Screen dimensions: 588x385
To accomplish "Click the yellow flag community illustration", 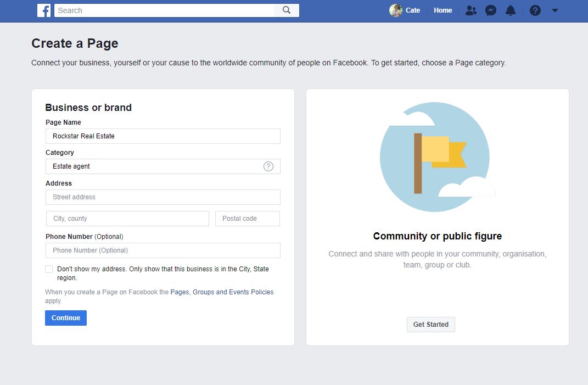I will pos(437,157).
